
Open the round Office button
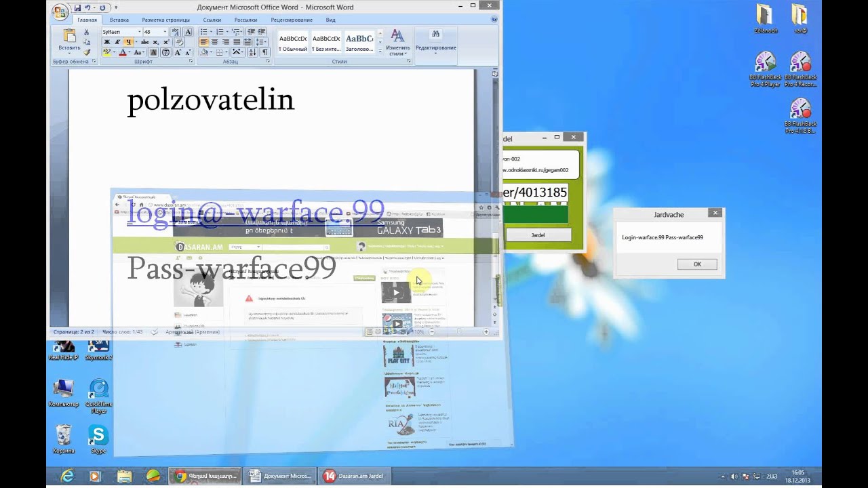pyautogui.click(x=60, y=12)
